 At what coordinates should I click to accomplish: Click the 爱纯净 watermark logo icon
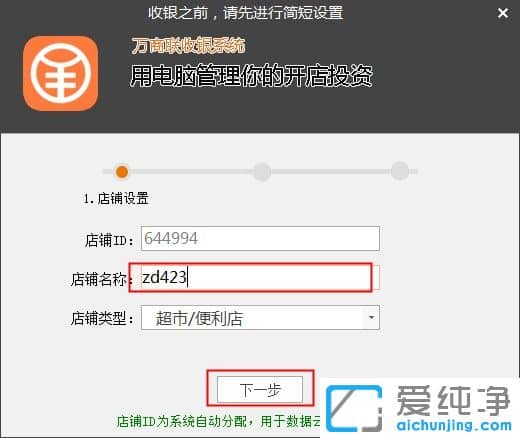point(354,408)
